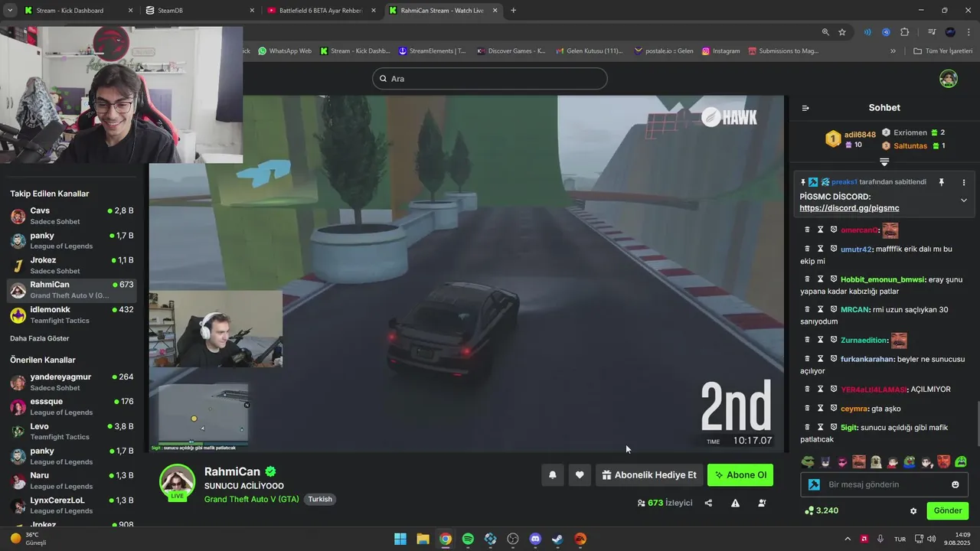
Task: Expand Daha Fazla Göster in sidebar
Action: 39,338
